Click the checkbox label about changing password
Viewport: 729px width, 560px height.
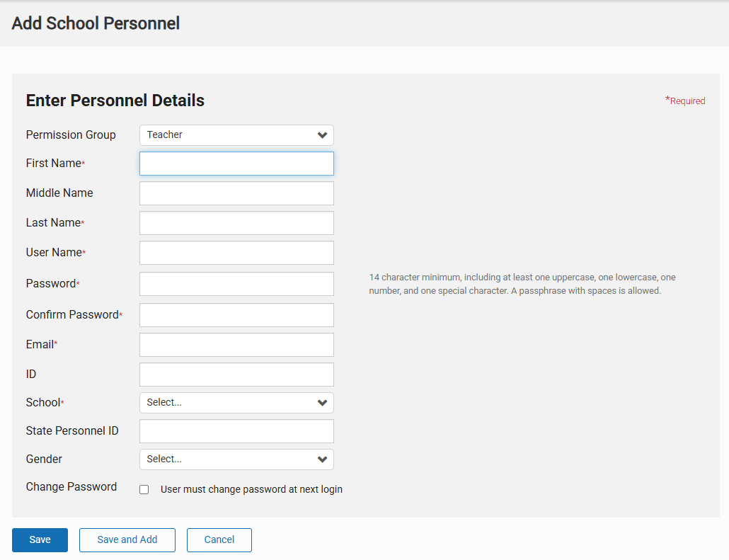tap(251, 489)
